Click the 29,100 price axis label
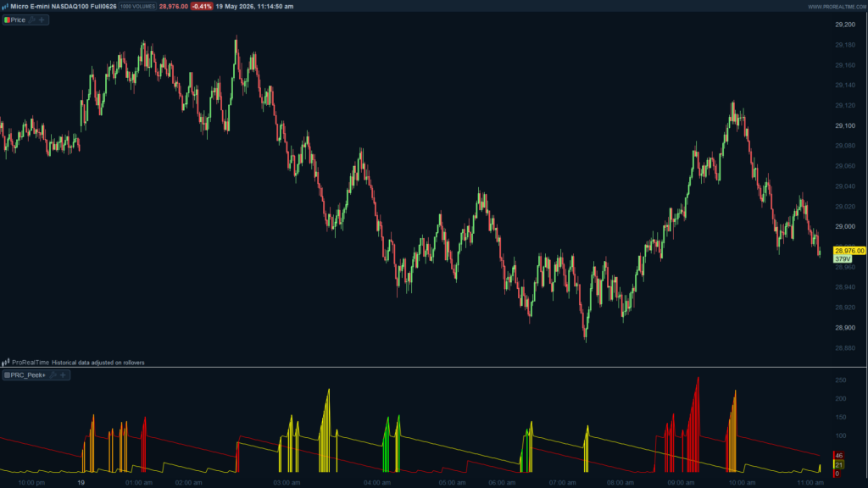The image size is (868, 488). [845, 125]
